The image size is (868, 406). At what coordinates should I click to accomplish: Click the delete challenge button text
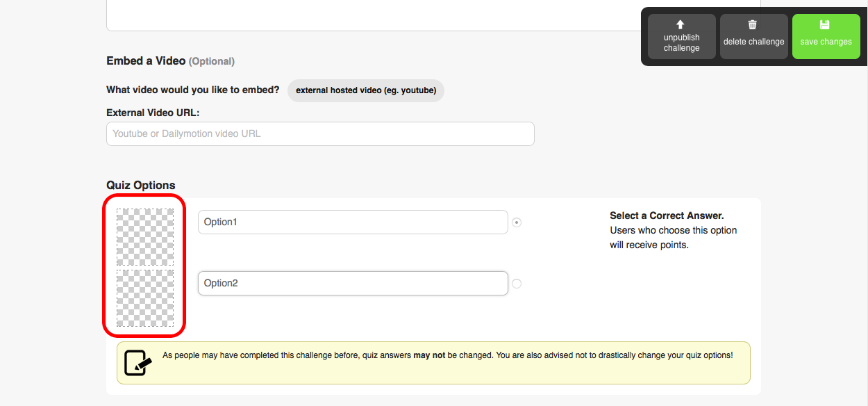click(x=753, y=42)
